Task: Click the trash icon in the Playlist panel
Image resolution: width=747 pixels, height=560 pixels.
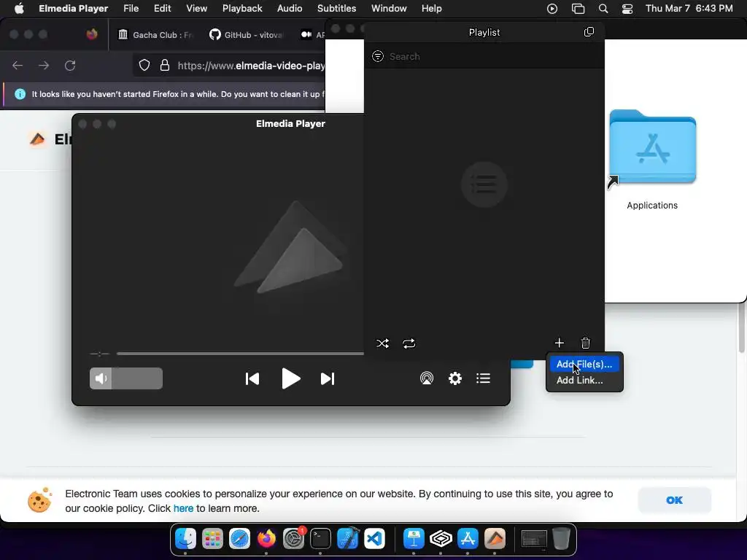Action: point(586,343)
